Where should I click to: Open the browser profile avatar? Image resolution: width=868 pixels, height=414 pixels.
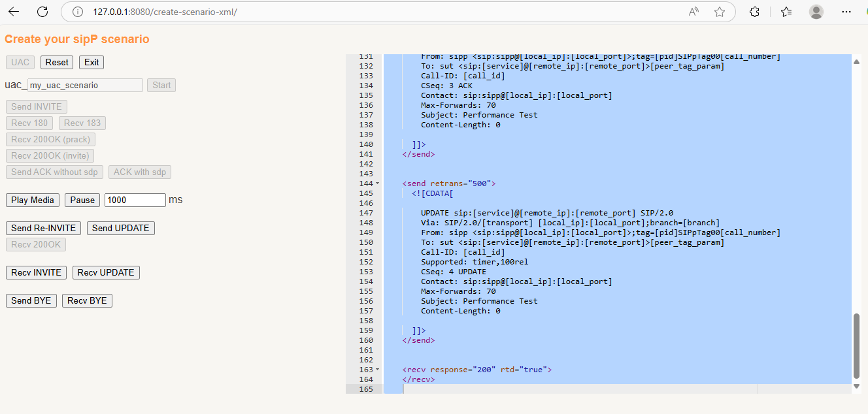point(816,11)
